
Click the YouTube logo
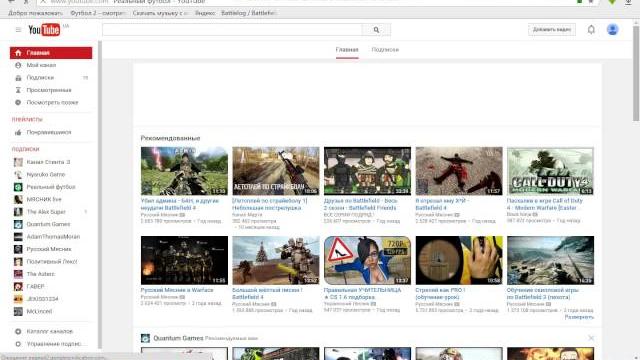(x=44, y=30)
